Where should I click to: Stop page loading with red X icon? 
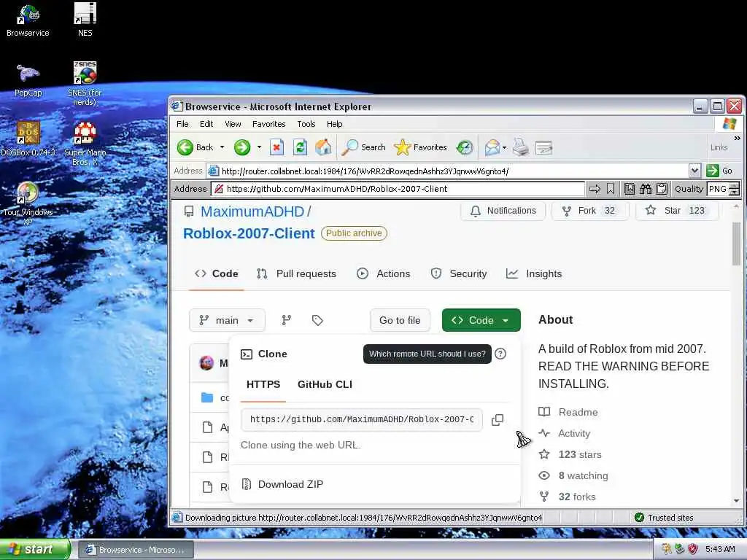coord(276,147)
